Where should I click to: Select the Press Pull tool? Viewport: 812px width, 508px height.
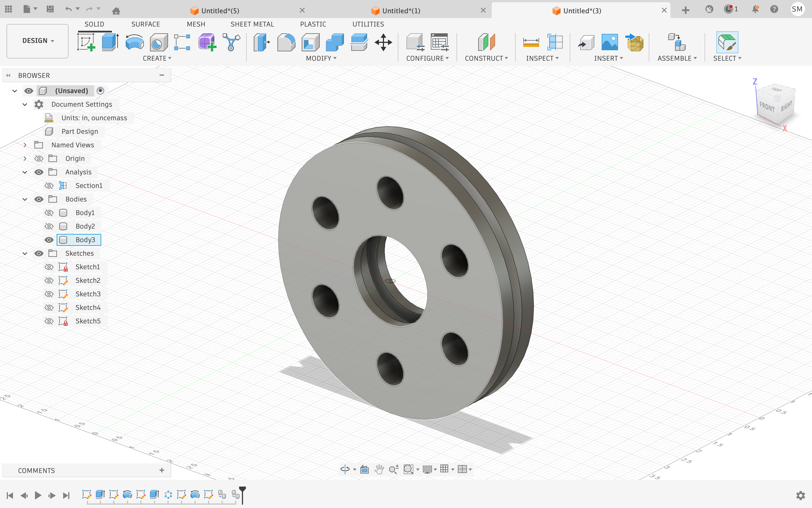(x=262, y=42)
